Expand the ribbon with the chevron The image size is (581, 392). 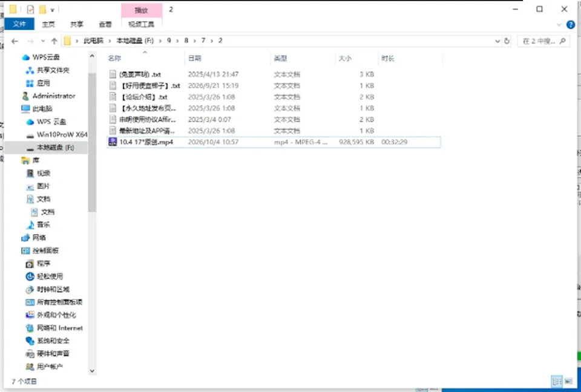[x=559, y=25]
